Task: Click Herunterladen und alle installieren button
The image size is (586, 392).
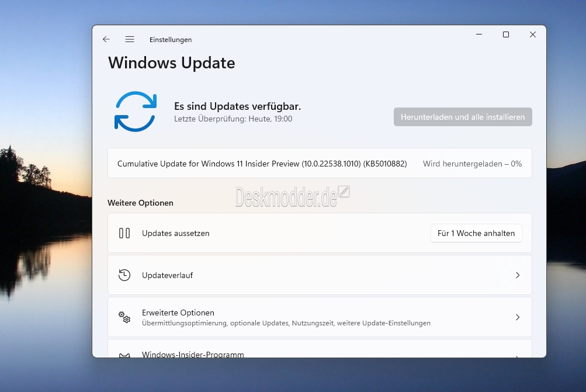Action: coord(463,117)
